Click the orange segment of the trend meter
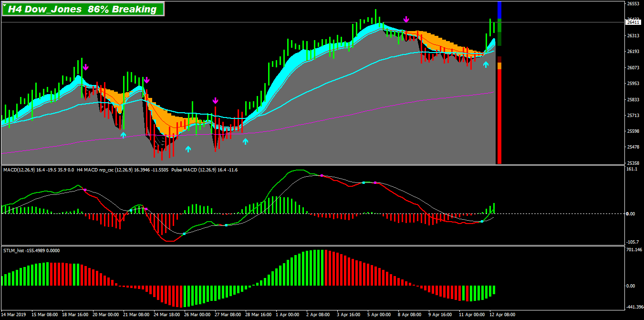The image size is (644, 320). tap(499, 66)
